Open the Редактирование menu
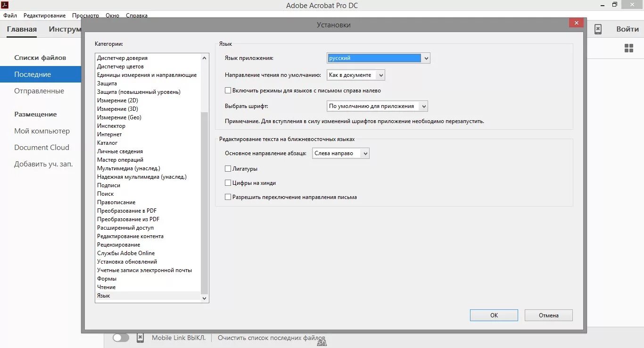Viewport: 644px width, 348px height. point(45,16)
